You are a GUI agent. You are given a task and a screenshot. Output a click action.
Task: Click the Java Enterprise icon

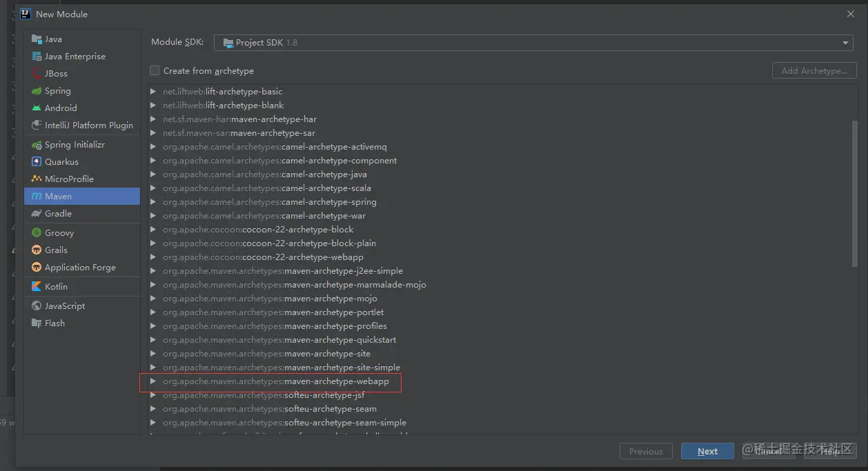click(37, 57)
